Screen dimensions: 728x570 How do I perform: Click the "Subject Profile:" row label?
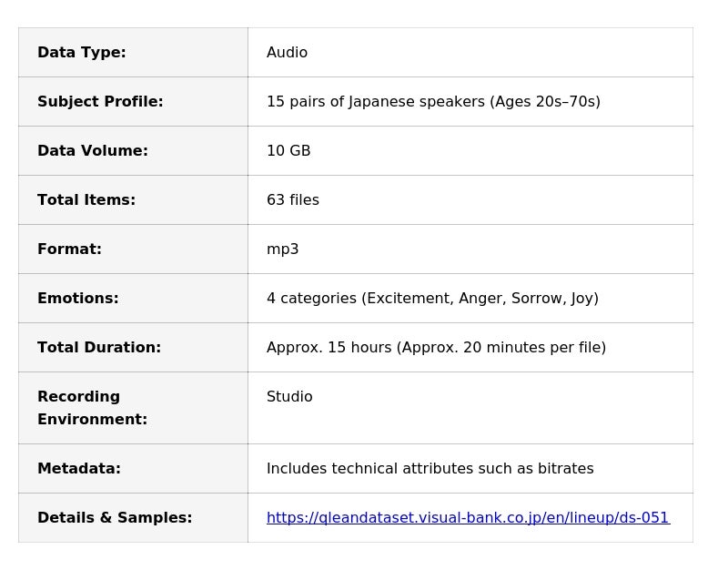tap(100, 102)
